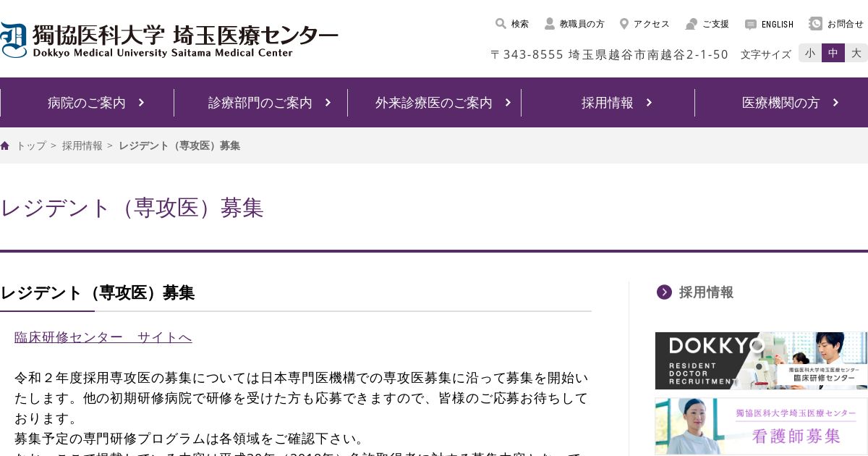Go to 採用情報 in breadcrumb
868x456 pixels.
[x=82, y=145]
